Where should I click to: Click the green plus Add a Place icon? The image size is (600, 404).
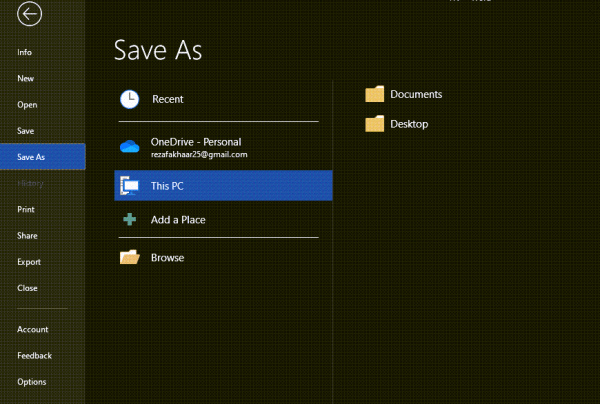coord(130,219)
